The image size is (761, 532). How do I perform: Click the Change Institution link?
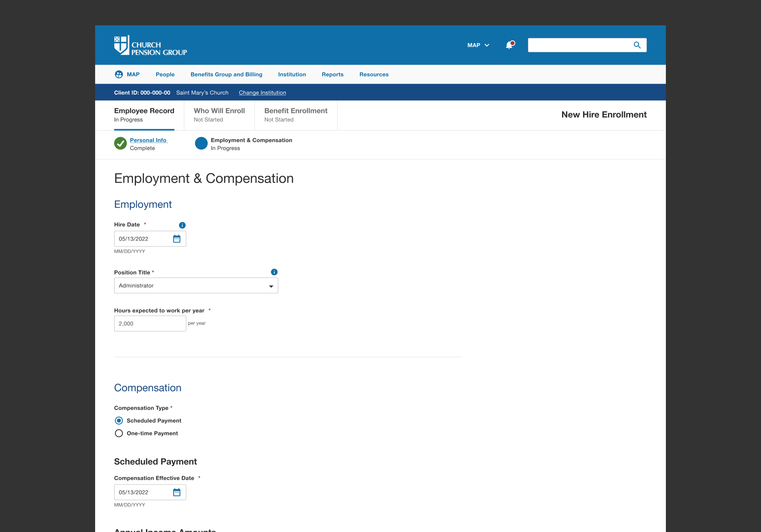pyautogui.click(x=262, y=93)
